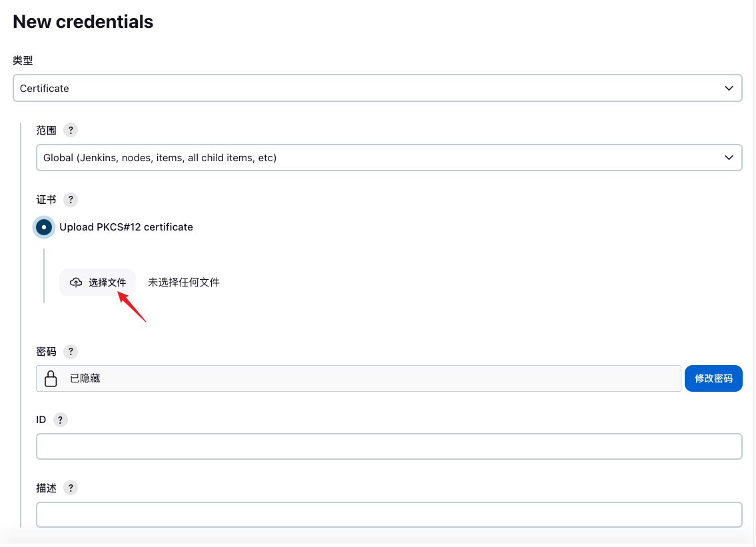Click the help icon beside 证书
Screen dimensions: 756x547
pos(70,199)
